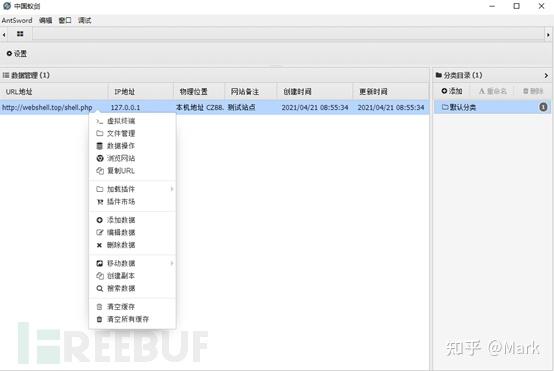Viewport: 554px width, 371px height.
Task: Open the AntSword menu in the menu bar
Action: [x=17, y=20]
